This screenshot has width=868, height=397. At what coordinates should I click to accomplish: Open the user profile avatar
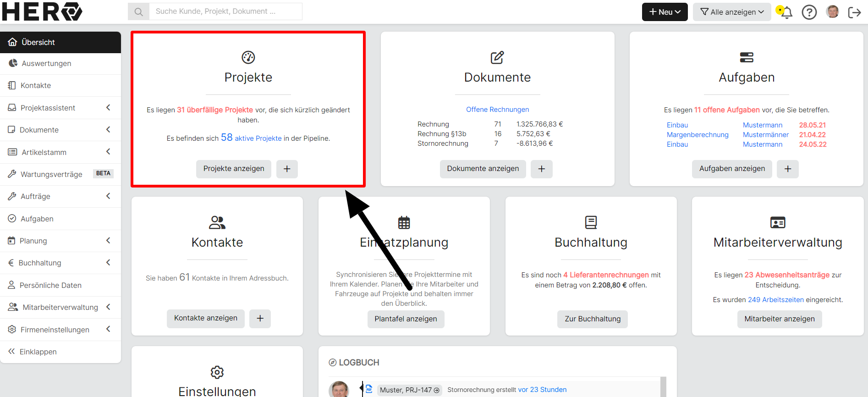tap(832, 11)
